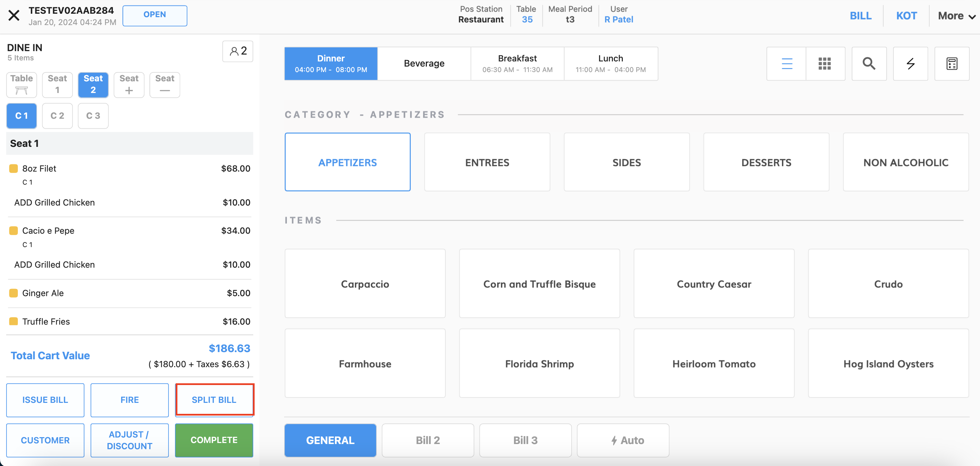The height and width of the screenshot is (466, 980).
Task: Remove a seat with minus
Action: coord(165,85)
